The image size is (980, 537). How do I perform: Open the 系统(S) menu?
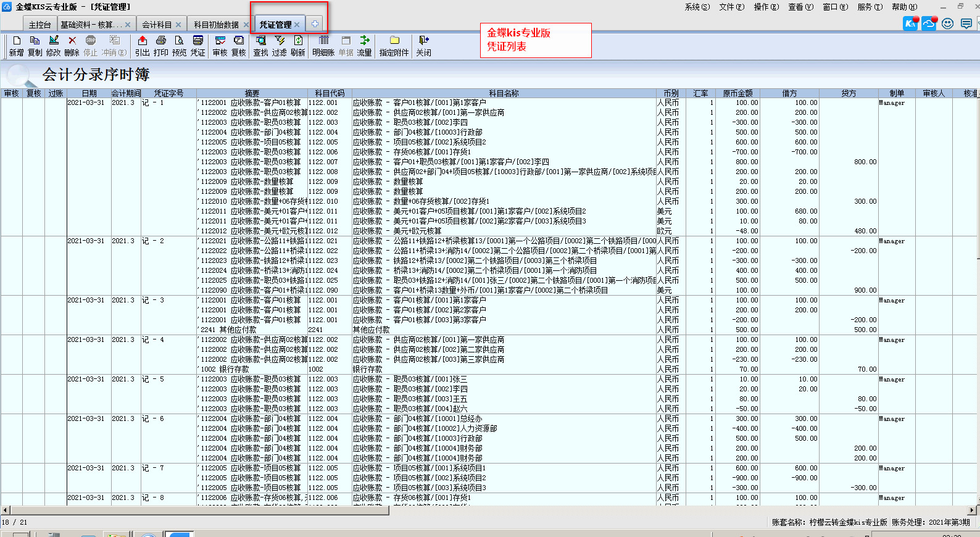click(x=697, y=7)
